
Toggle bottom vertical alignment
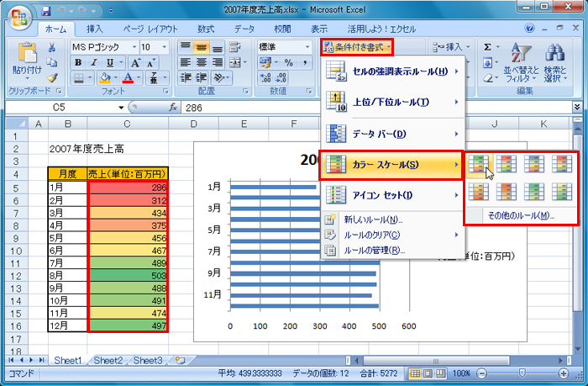coord(217,47)
